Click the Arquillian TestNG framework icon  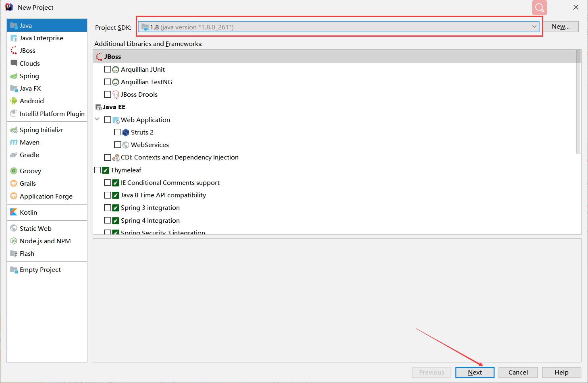point(116,82)
